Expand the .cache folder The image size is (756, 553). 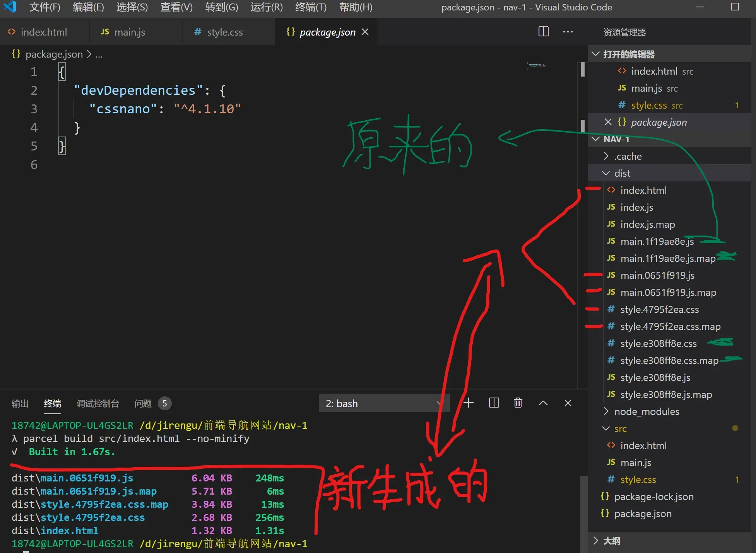(628, 156)
